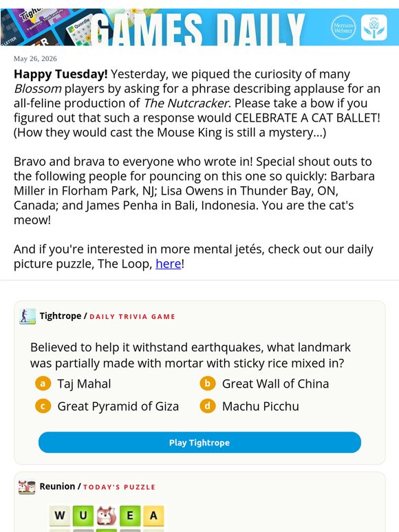Choose Great Wall of China answer
This screenshot has width=399, height=532.
coord(275,384)
